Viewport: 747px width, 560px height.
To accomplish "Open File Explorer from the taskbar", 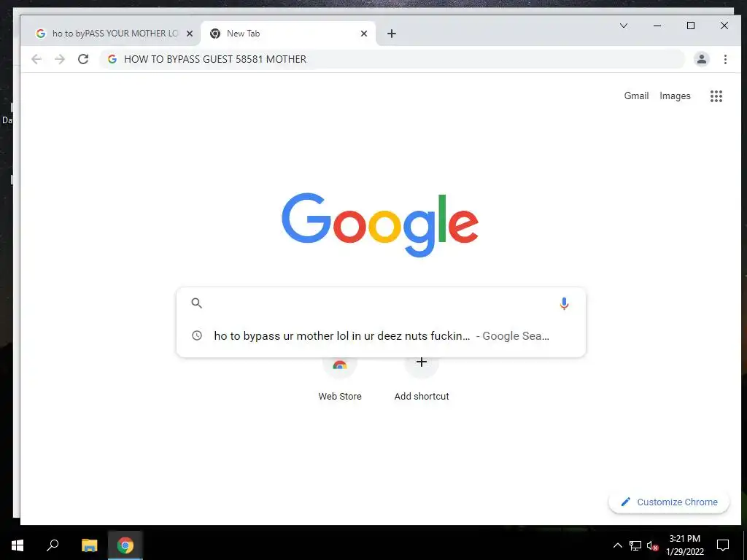I will 89,545.
